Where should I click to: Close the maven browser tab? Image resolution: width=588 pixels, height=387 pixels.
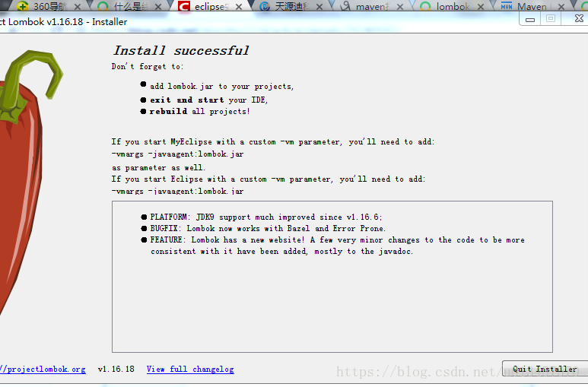click(400, 7)
